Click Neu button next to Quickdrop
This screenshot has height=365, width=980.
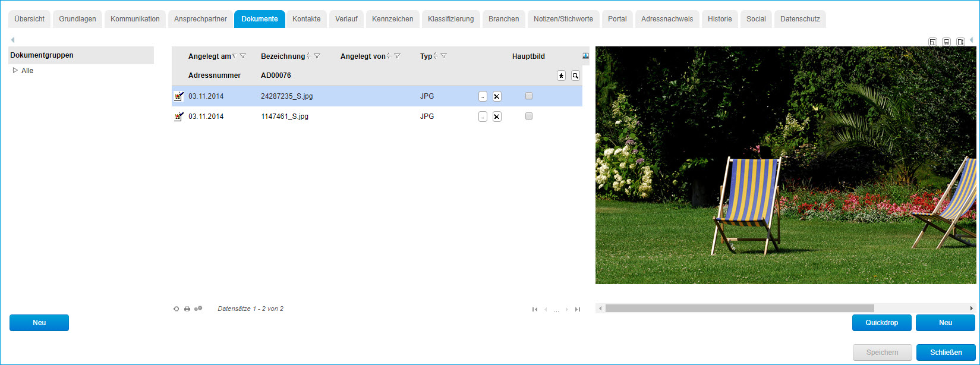[946, 323]
